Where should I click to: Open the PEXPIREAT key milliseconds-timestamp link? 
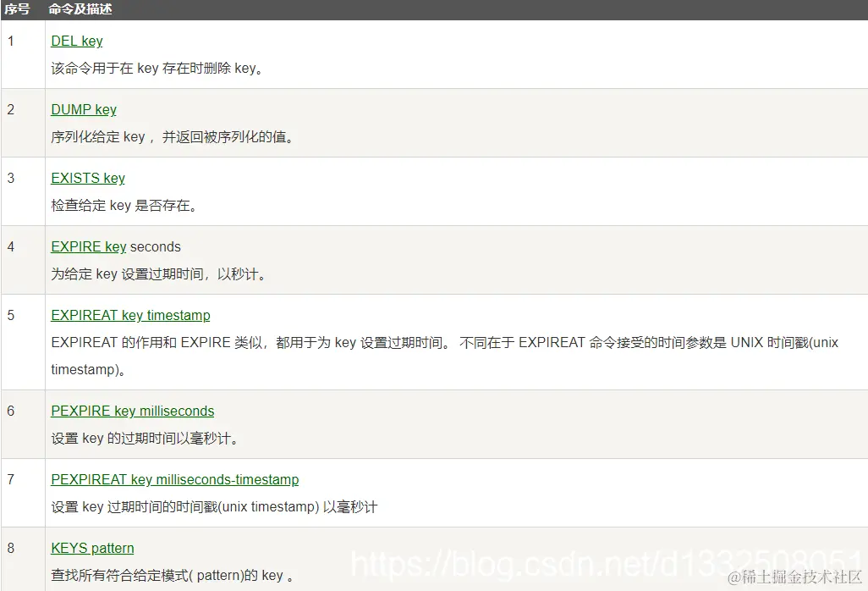[x=174, y=480]
